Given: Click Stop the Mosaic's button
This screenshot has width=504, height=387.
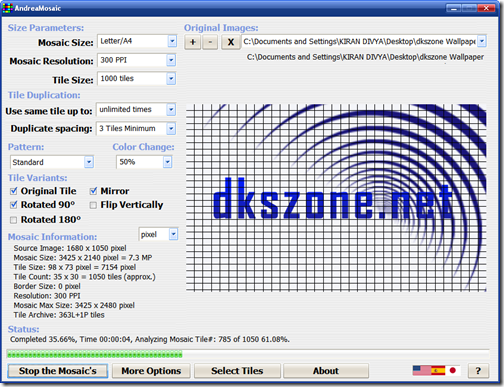Looking at the screenshot, I should [x=58, y=371].
